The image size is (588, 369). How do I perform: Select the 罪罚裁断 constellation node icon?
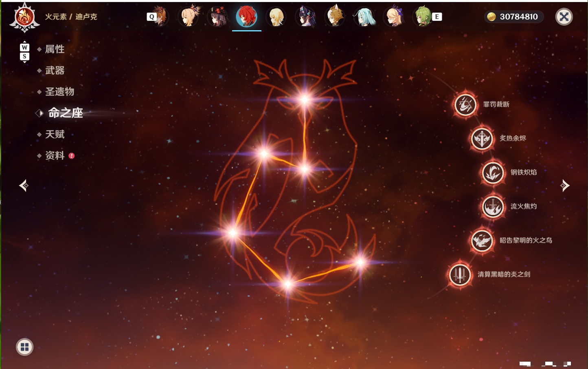pyautogui.click(x=465, y=104)
